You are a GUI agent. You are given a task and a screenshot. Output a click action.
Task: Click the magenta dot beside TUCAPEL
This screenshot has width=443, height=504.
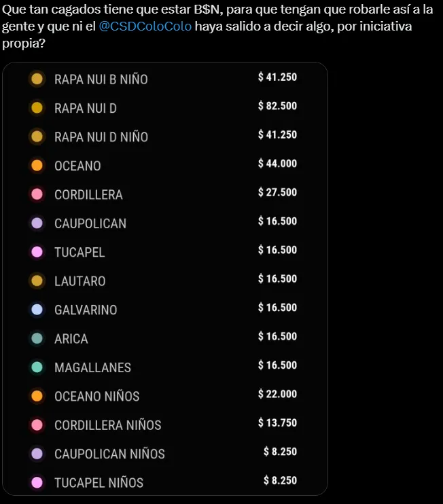37,252
